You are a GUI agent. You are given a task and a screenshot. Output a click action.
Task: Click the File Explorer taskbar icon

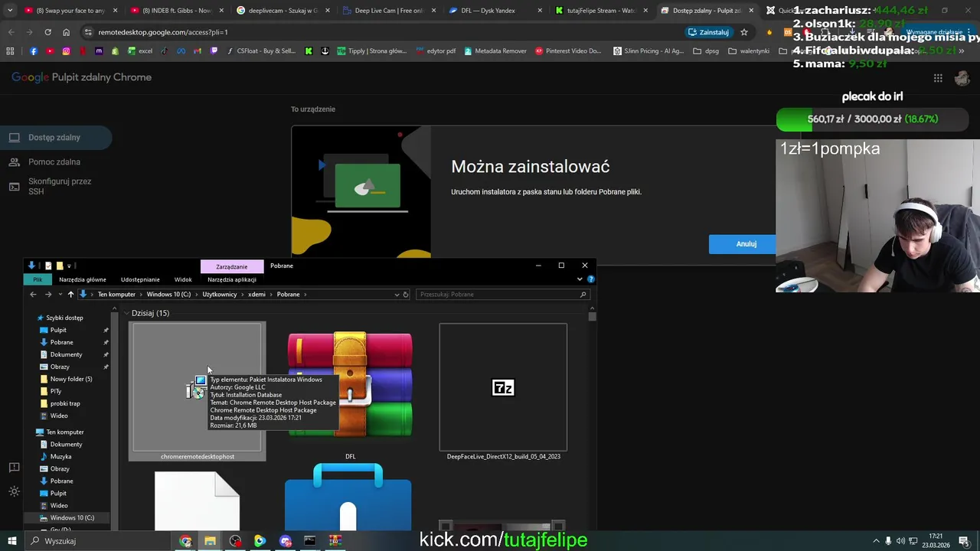(210, 541)
